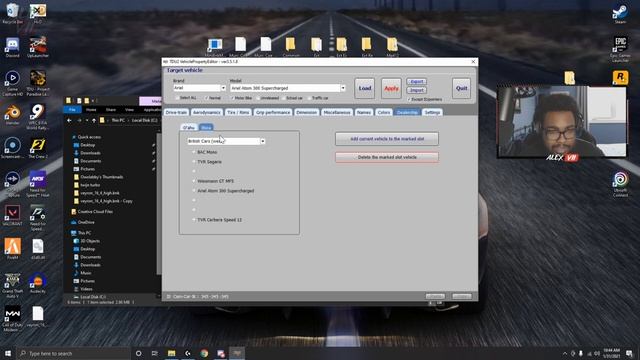The image size is (640, 360).
Task: Open the UpLauncher desktop shortcut
Action: pyautogui.click(x=38, y=47)
